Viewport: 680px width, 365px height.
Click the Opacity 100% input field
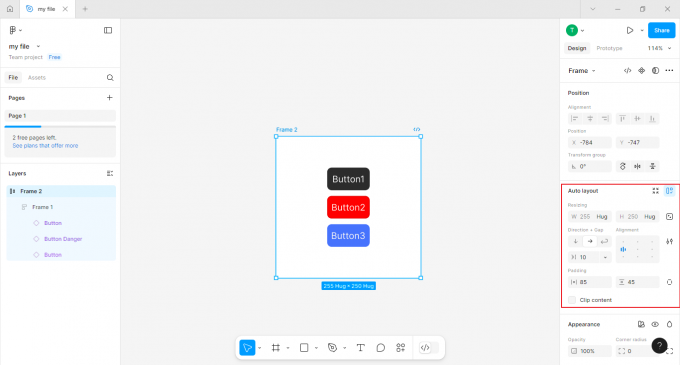(590, 351)
